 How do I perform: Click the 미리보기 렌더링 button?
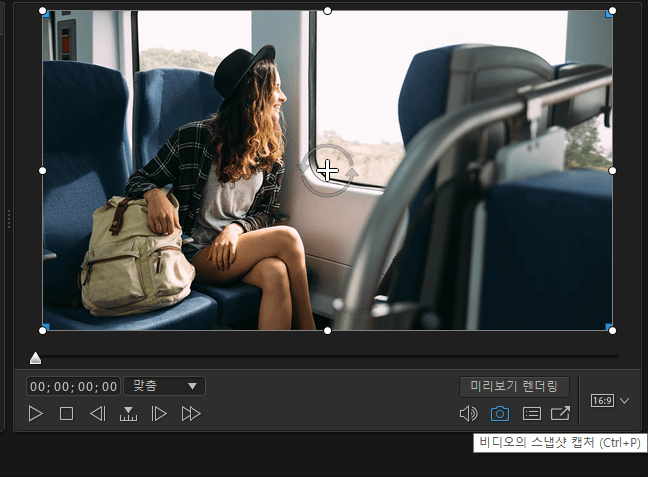click(514, 387)
